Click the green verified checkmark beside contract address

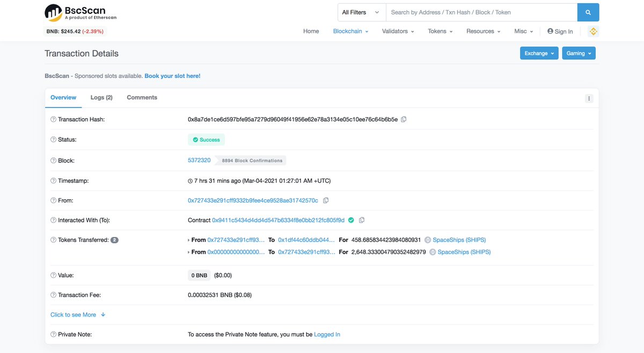(351, 220)
